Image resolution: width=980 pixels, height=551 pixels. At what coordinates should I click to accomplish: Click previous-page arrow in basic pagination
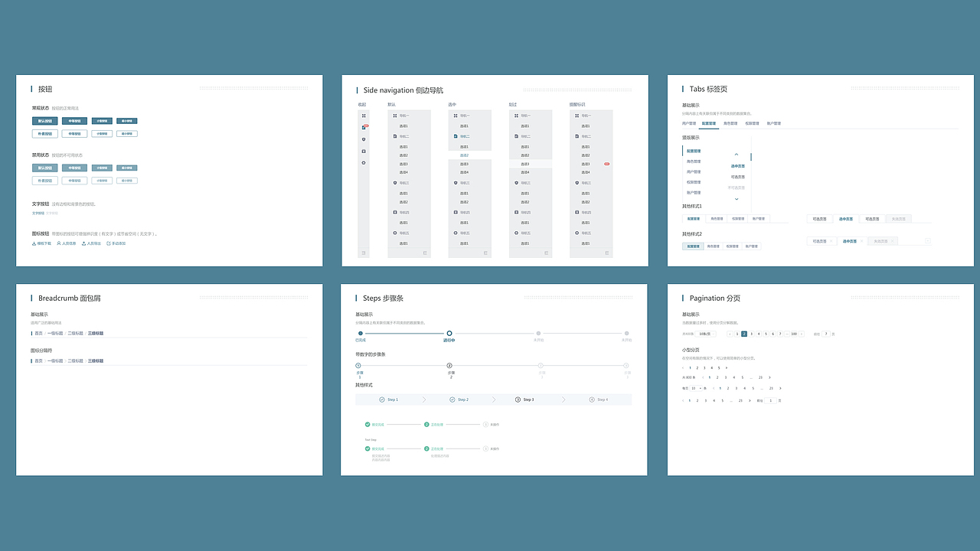pyautogui.click(x=730, y=334)
